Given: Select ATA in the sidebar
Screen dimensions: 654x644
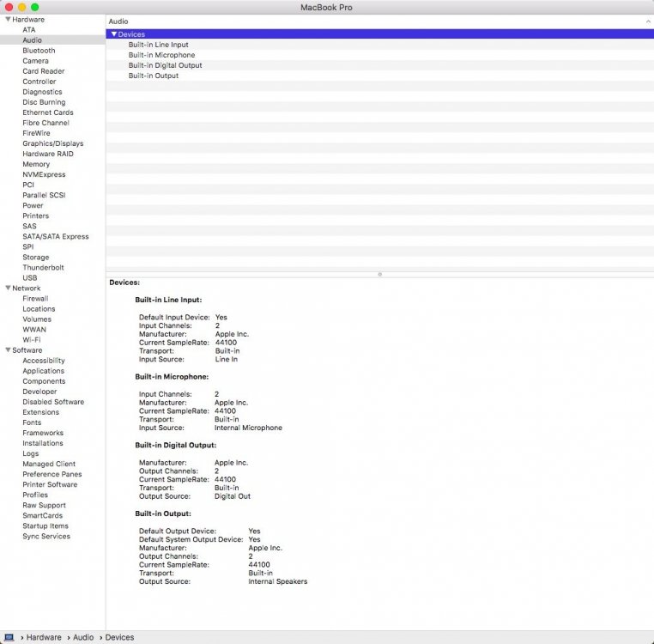Looking at the screenshot, I should (29, 30).
